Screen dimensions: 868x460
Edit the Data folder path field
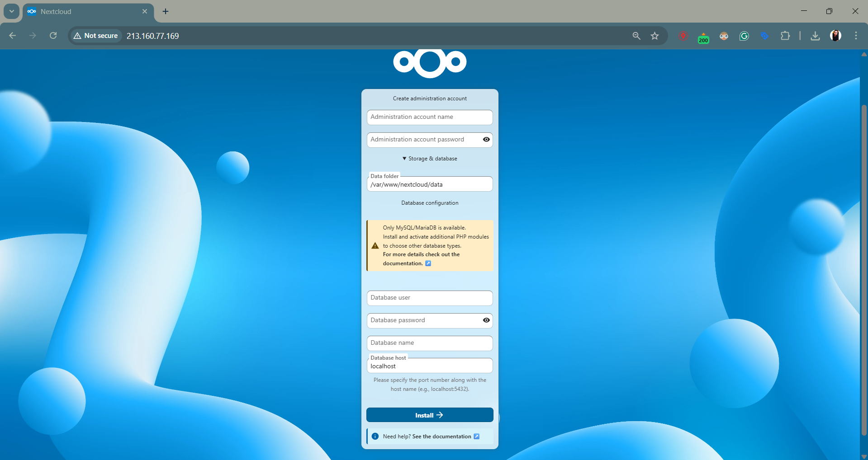430,184
